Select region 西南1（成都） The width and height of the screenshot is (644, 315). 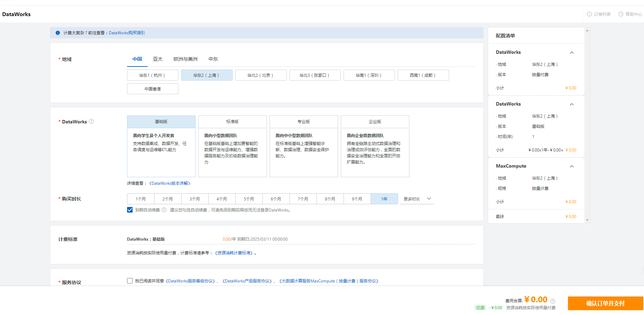423,75
